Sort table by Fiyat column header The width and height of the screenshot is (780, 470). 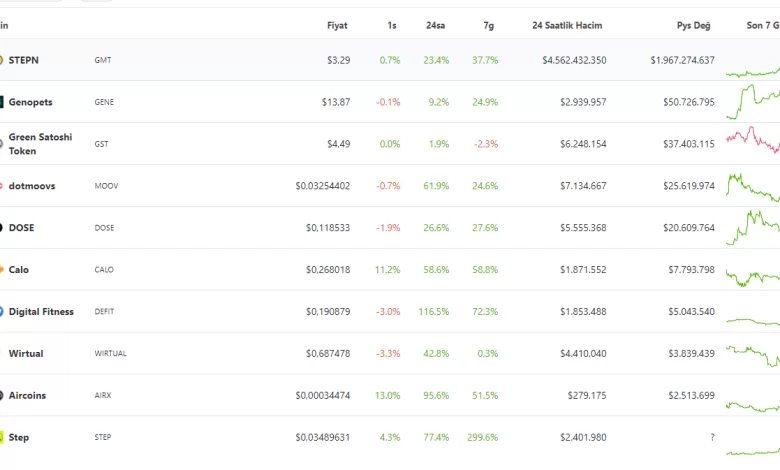pos(338,24)
